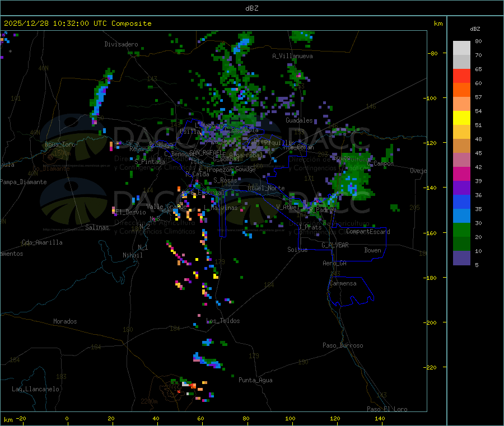The height and width of the screenshot is (426, 504).
Task: Click the Carmensa map label
Action: coord(343,284)
